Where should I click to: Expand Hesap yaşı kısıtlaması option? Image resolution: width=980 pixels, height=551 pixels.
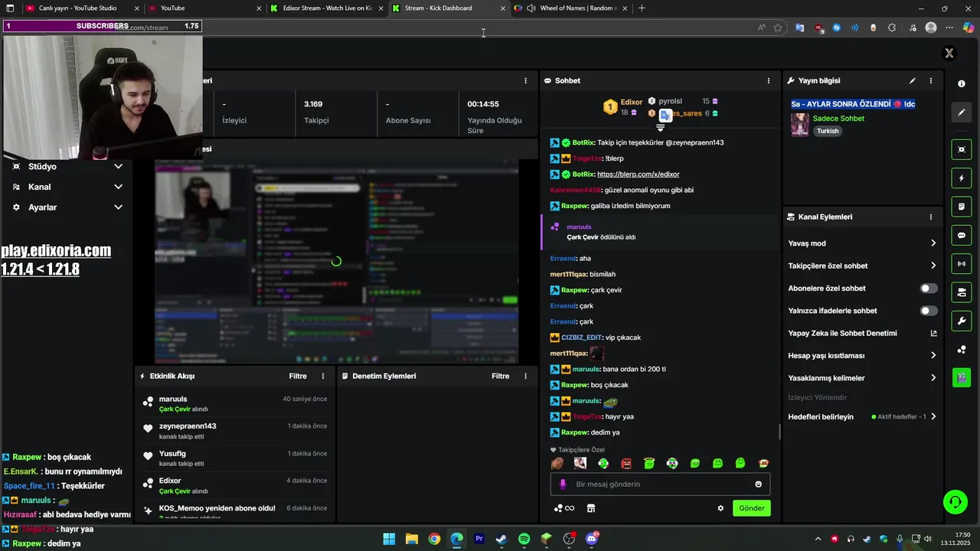click(x=933, y=355)
